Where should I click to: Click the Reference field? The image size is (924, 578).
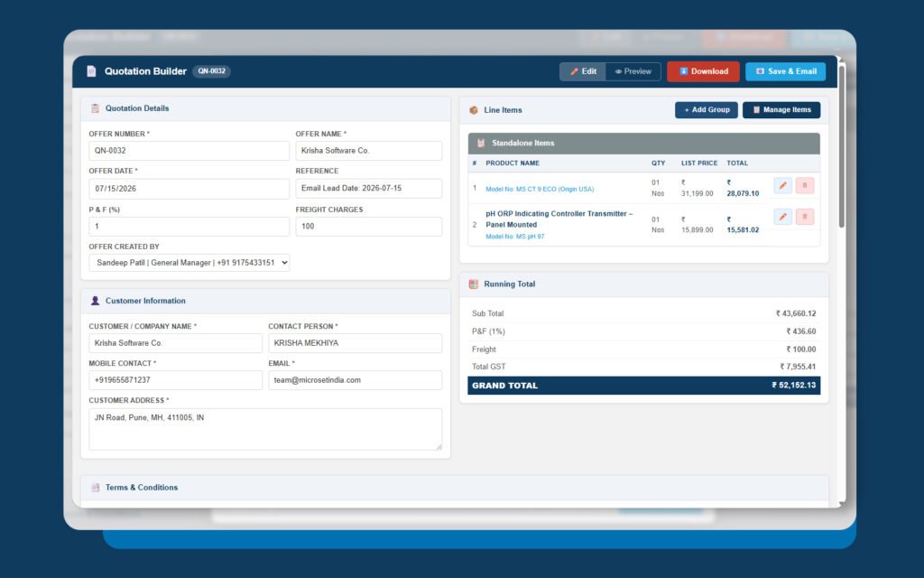369,189
